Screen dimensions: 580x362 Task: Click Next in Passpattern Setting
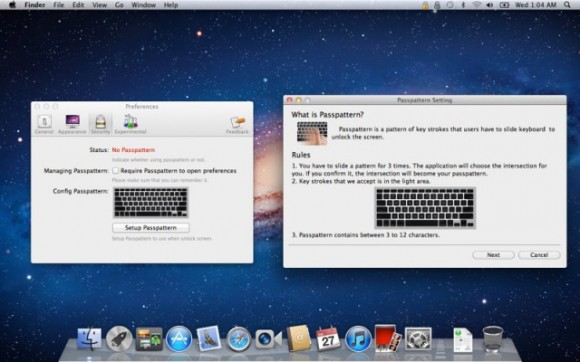[493, 255]
